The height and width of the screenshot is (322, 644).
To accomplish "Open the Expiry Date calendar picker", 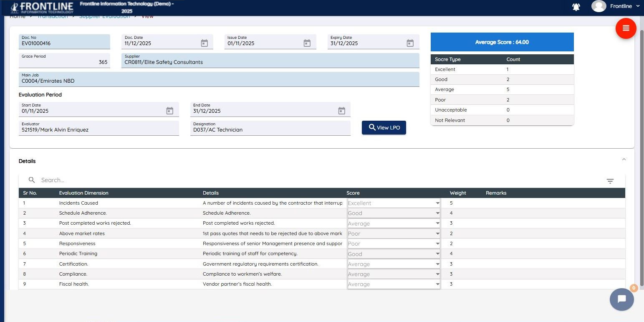I will (410, 43).
